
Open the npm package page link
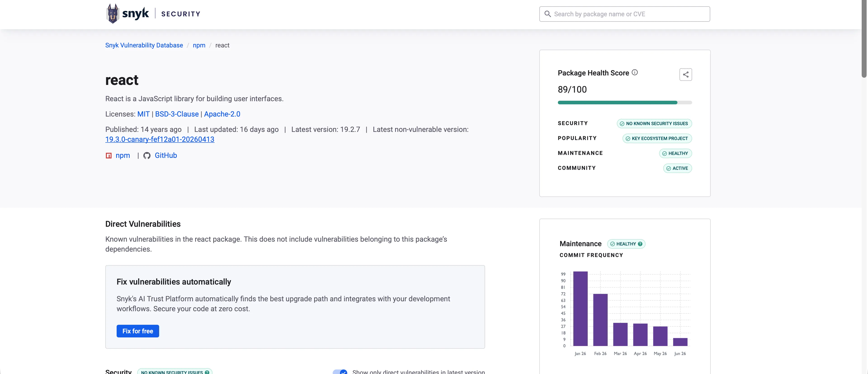tap(123, 156)
